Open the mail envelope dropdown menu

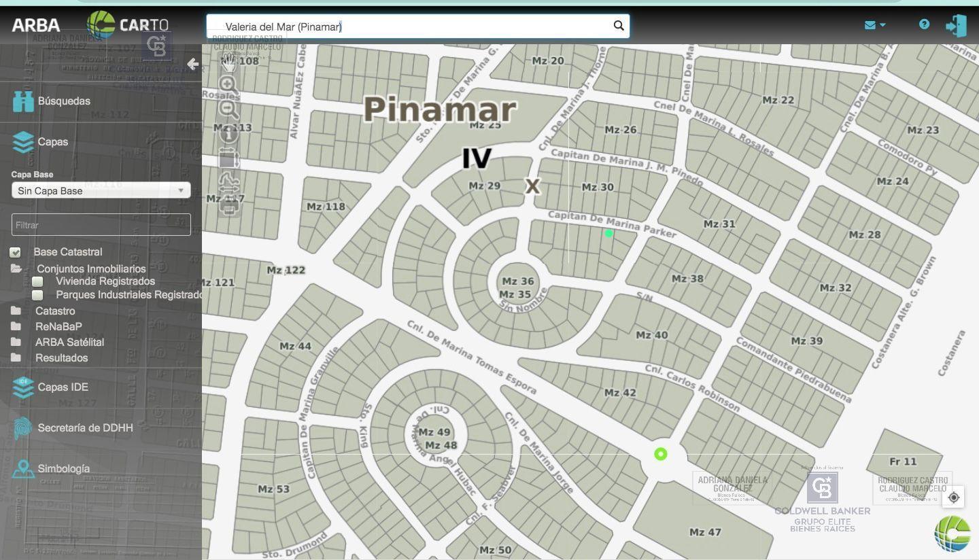[875, 25]
